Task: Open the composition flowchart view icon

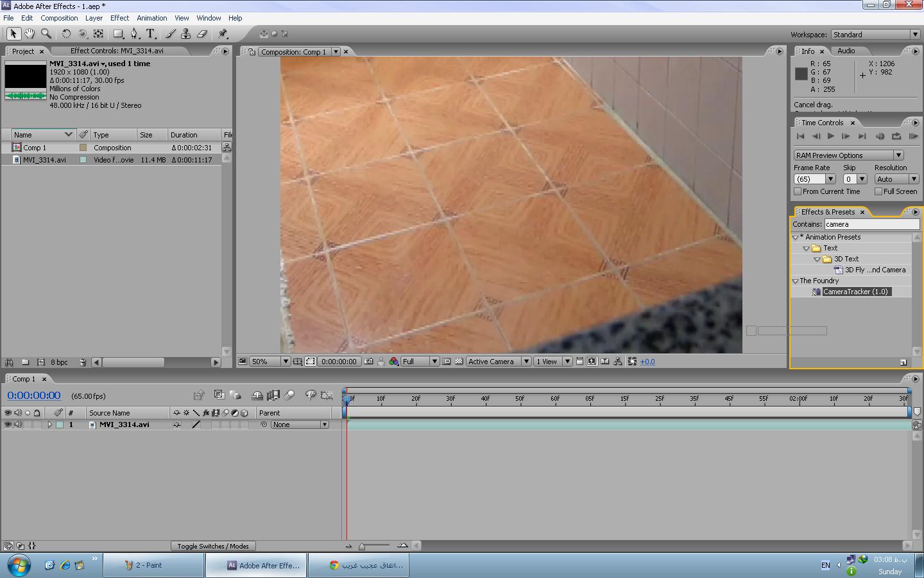Action: tap(618, 362)
